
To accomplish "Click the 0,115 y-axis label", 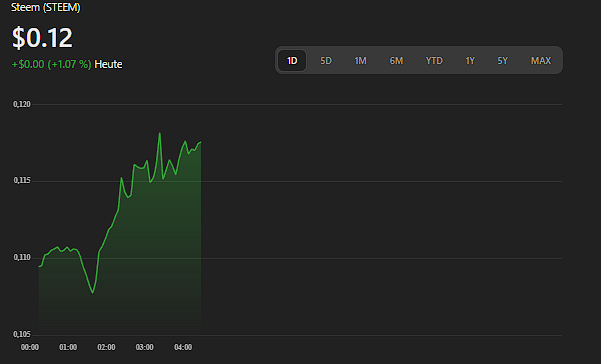I will point(22,180).
